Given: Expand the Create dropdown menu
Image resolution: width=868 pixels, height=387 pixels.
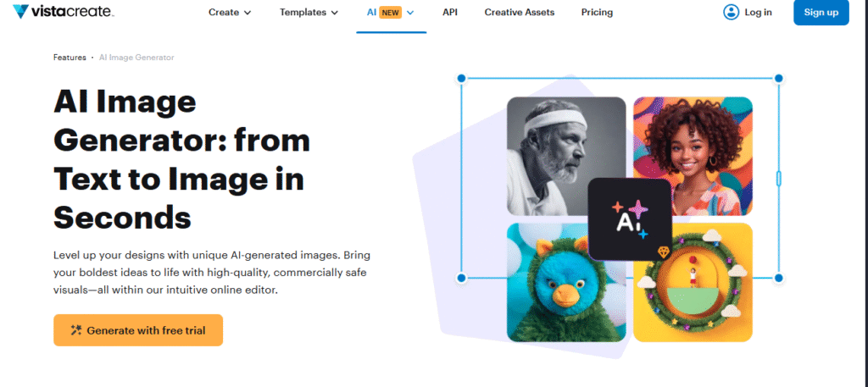Looking at the screenshot, I should tap(230, 12).
